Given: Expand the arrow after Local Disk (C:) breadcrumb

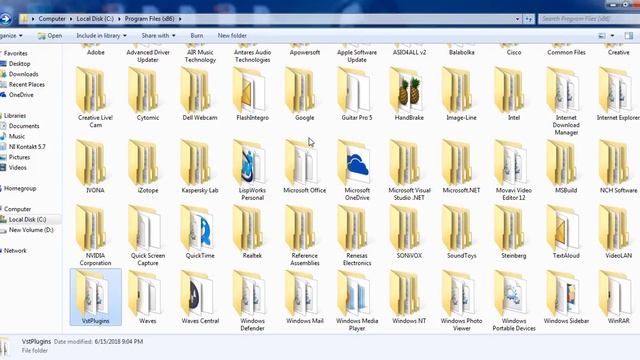Looking at the screenshot, I should (x=120, y=19).
